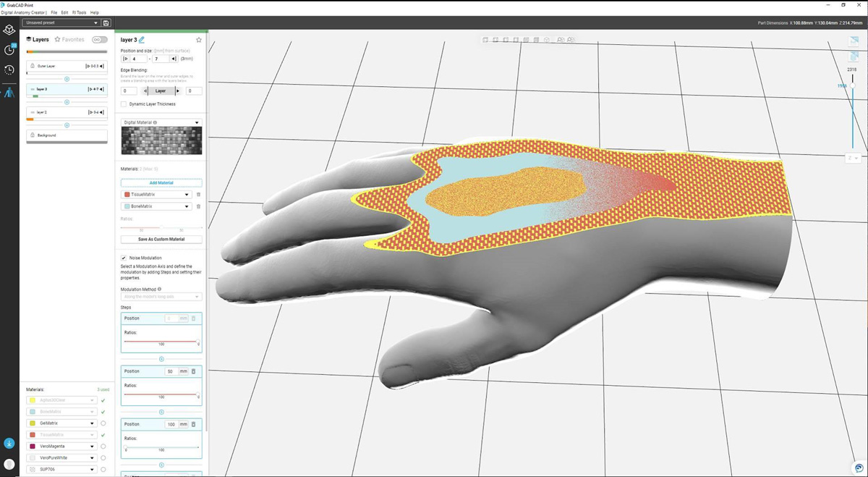Adjust the material Ratios slider for layer 3
Viewport: 868px width, 477px height.
click(161, 227)
